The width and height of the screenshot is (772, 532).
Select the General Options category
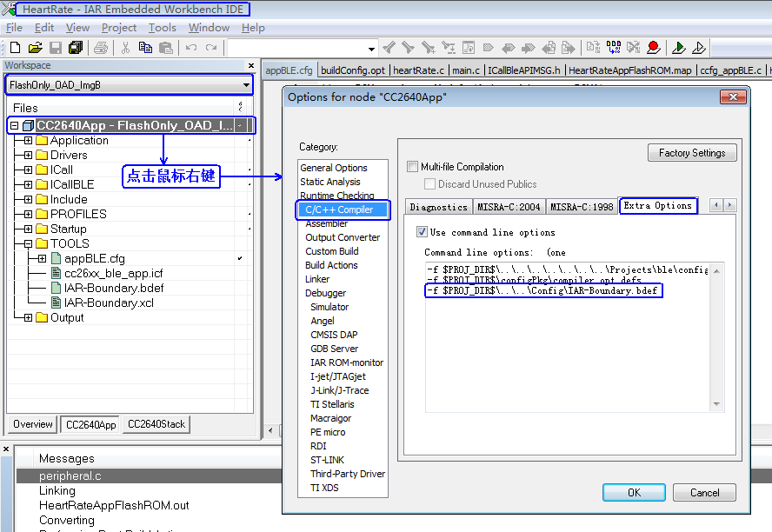[334, 168]
